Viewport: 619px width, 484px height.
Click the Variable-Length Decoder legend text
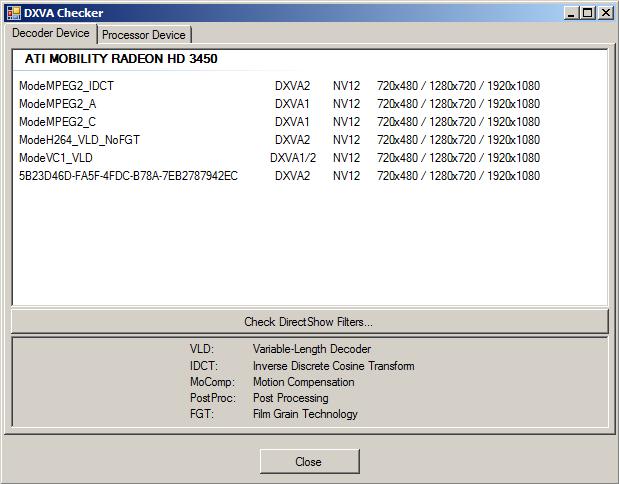tap(311, 349)
